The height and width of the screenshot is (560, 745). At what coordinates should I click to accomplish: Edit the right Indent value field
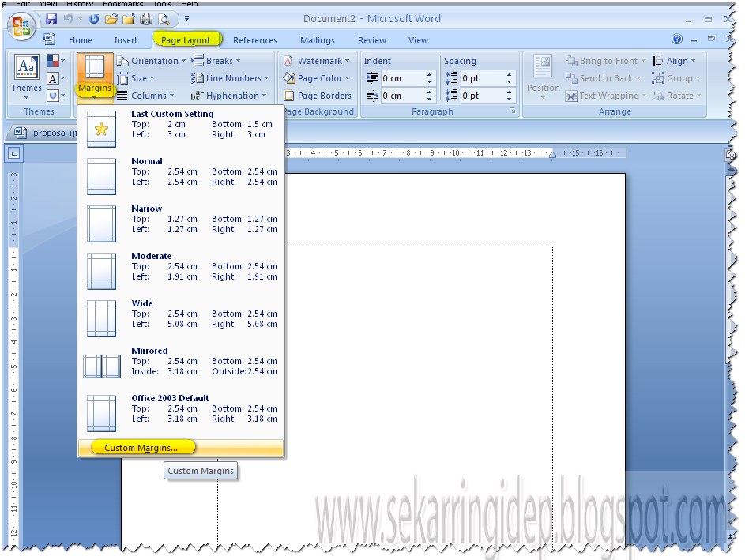click(x=402, y=96)
